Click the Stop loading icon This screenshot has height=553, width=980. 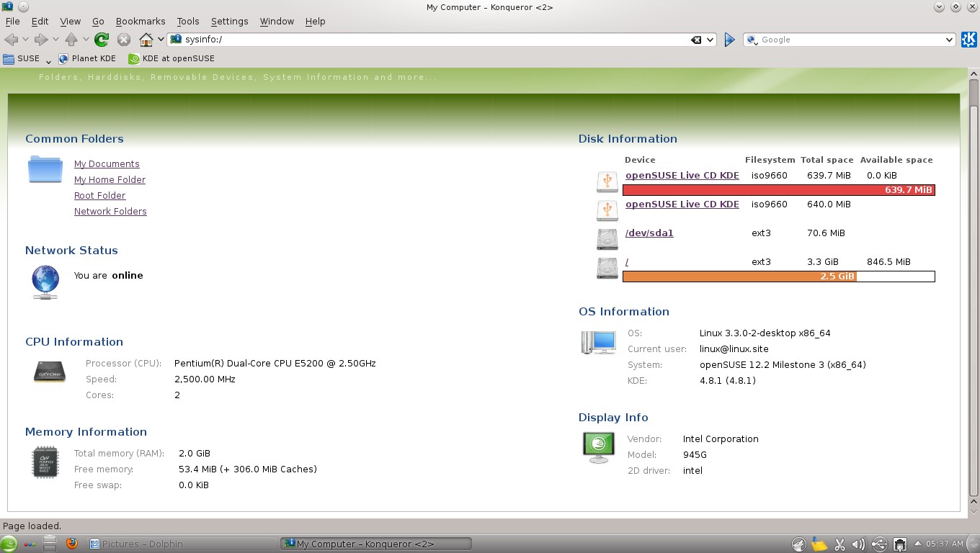pos(124,40)
